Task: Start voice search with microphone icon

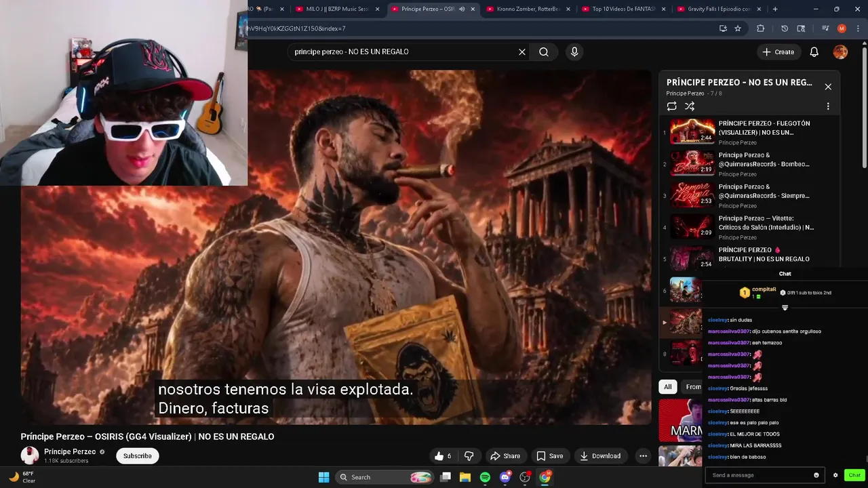Action: (x=574, y=52)
